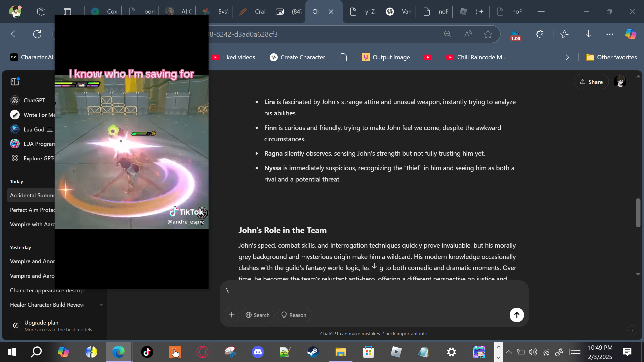Viewport: 644px width, 362px height.
Task: Open the volume control in the tray
Action: click(x=533, y=352)
